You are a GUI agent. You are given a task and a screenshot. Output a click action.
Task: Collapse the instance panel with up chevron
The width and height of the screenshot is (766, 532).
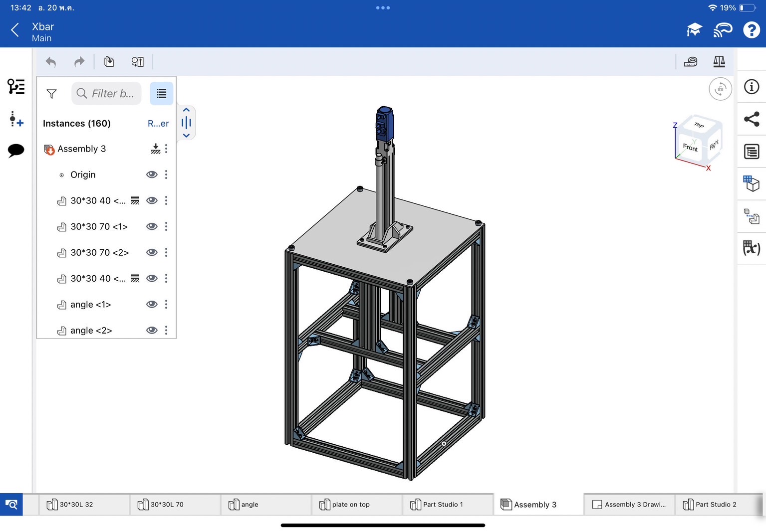pos(186,110)
